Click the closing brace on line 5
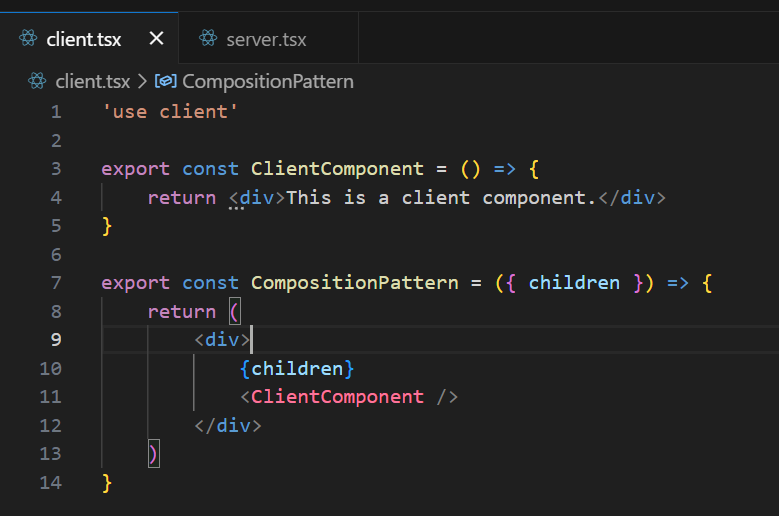This screenshot has height=516, width=779. pos(107,226)
